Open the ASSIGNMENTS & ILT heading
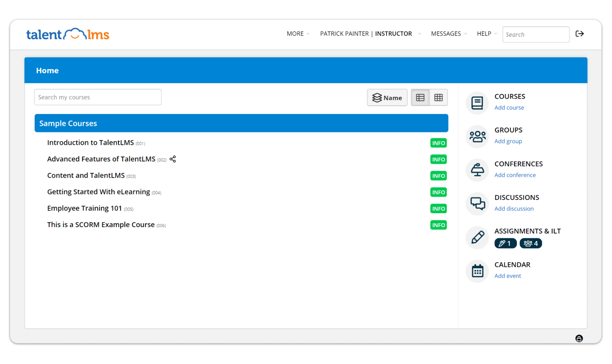This screenshot has width=612, height=364. [x=527, y=231]
